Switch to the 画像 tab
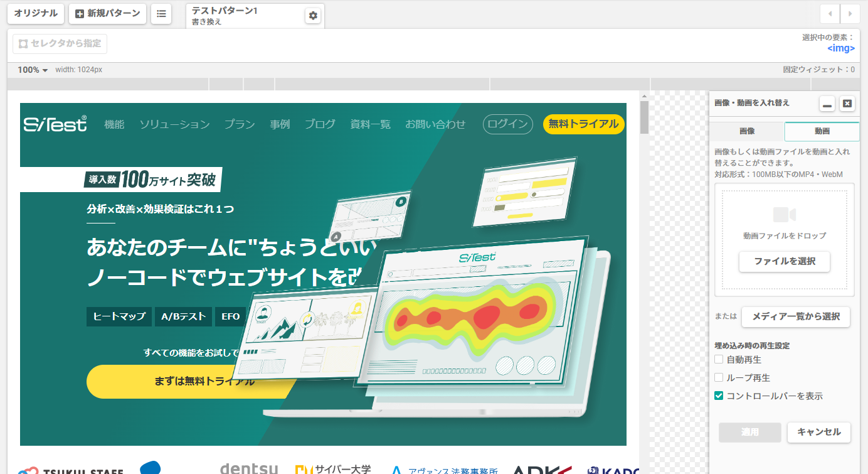Image resolution: width=868 pixels, height=474 pixels. pyautogui.click(x=747, y=131)
